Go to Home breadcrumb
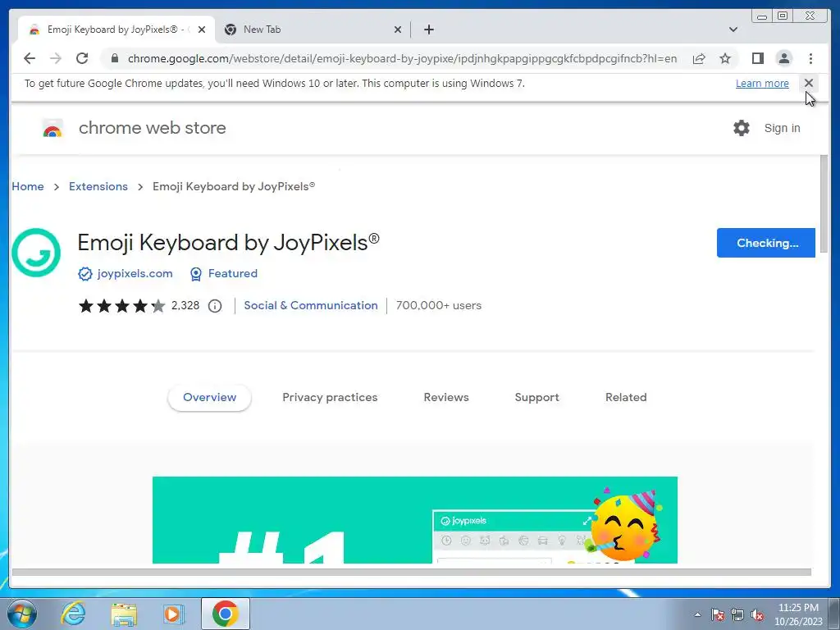840x630 pixels. tap(28, 186)
